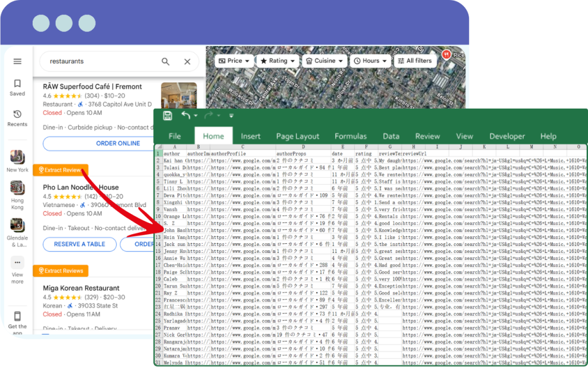The height and width of the screenshot is (368, 588).
Task: Open the Price filter dropdown
Action: tap(233, 60)
